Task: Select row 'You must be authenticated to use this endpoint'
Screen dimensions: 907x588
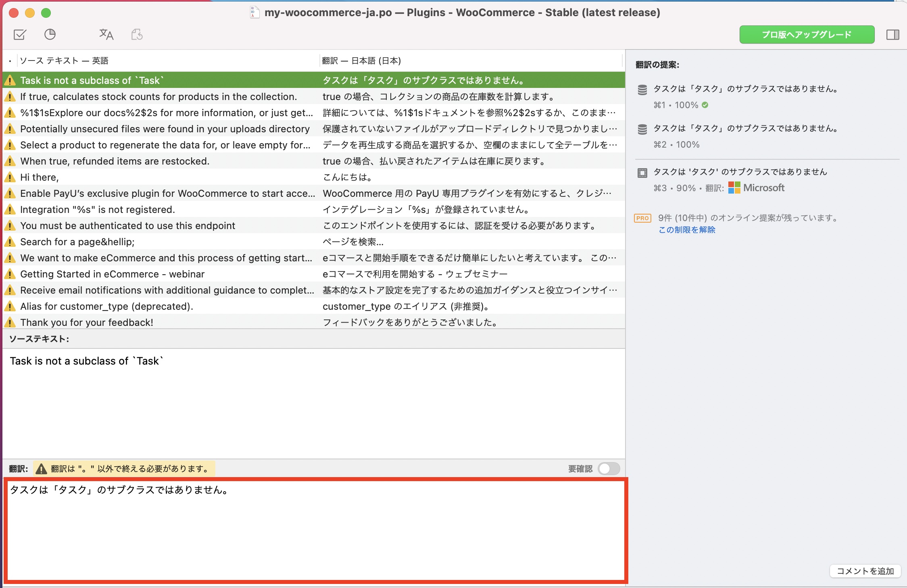Action: point(314,225)
